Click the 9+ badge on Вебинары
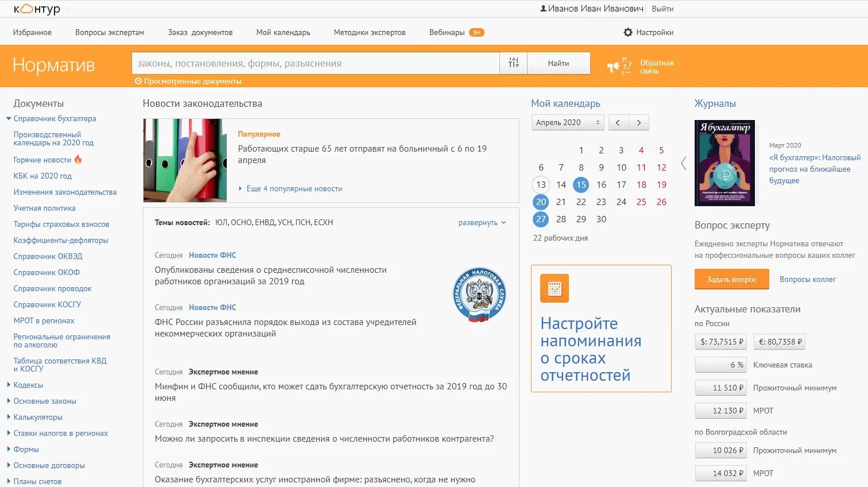This screenshot has height=487, width=868. click(x=478, y=32)
